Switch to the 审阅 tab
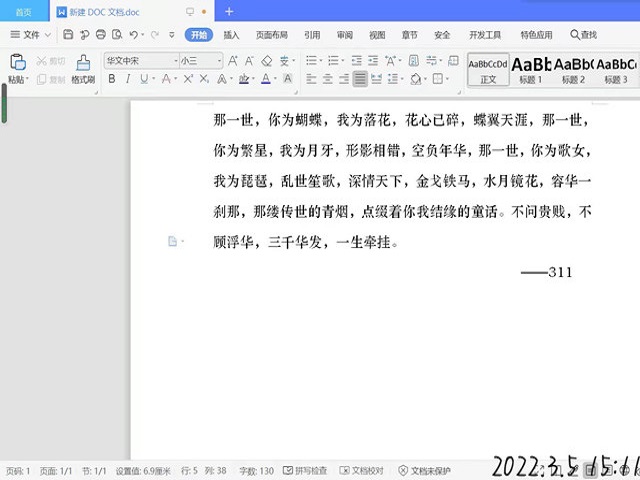 tap(345, 35)
